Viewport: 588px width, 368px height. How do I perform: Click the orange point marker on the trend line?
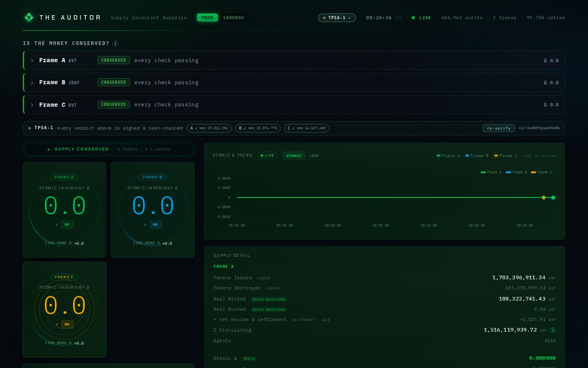(543, 197)
